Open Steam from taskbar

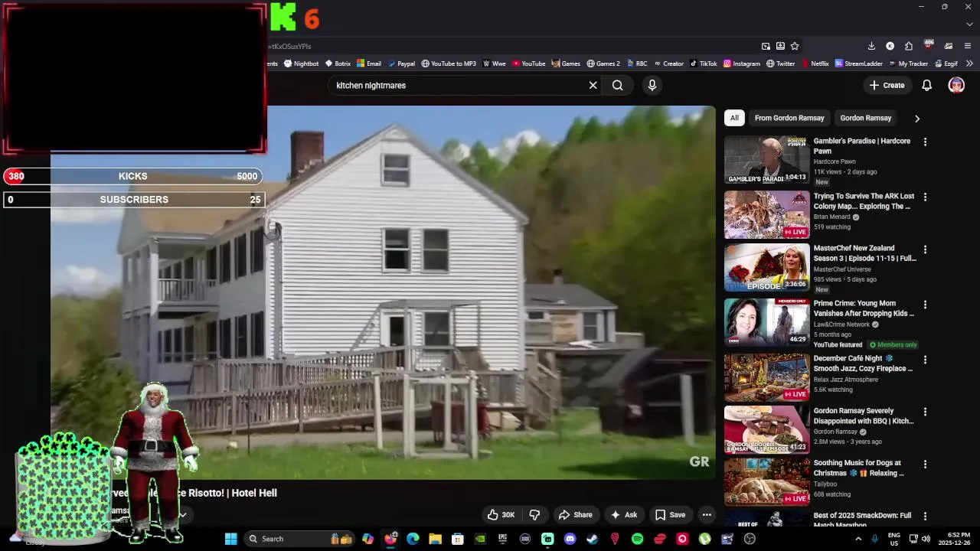point(592,539)
